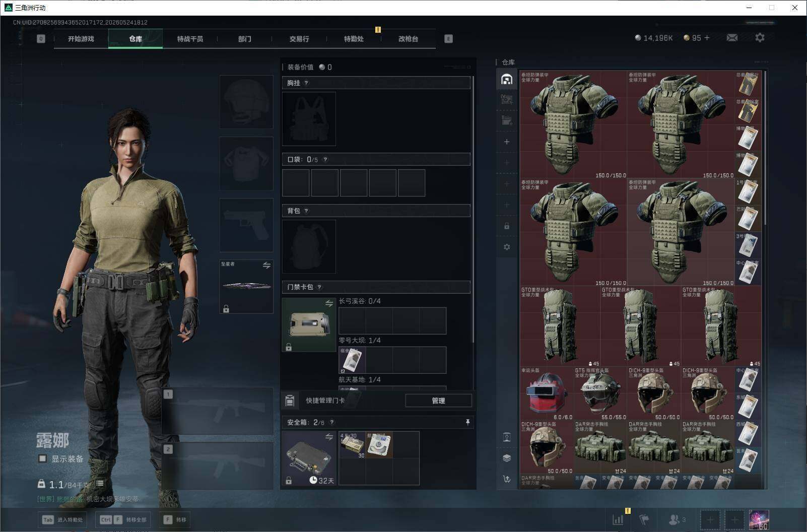Toggle the pin icon on 安全箱 header
This screenshot has height=532, width=807.
[467, 422]
